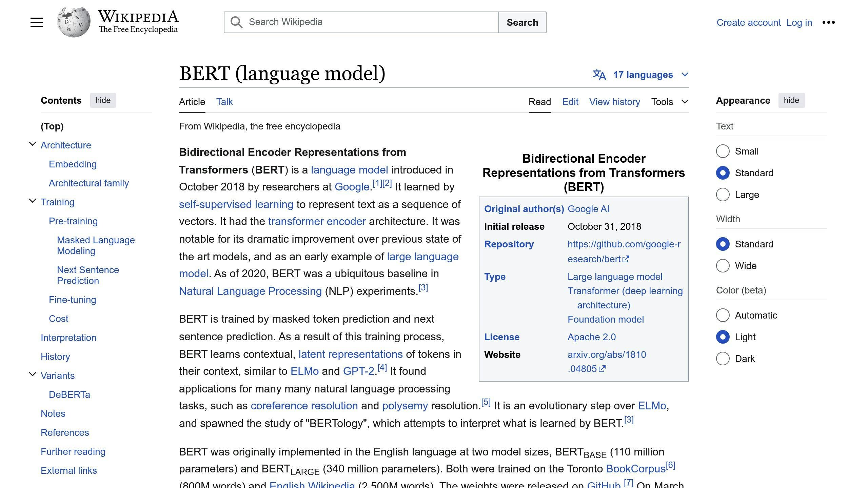Screen dimensions: 868x488
Task: Open the hamburger main menu
Action: (x=37, y=22)
